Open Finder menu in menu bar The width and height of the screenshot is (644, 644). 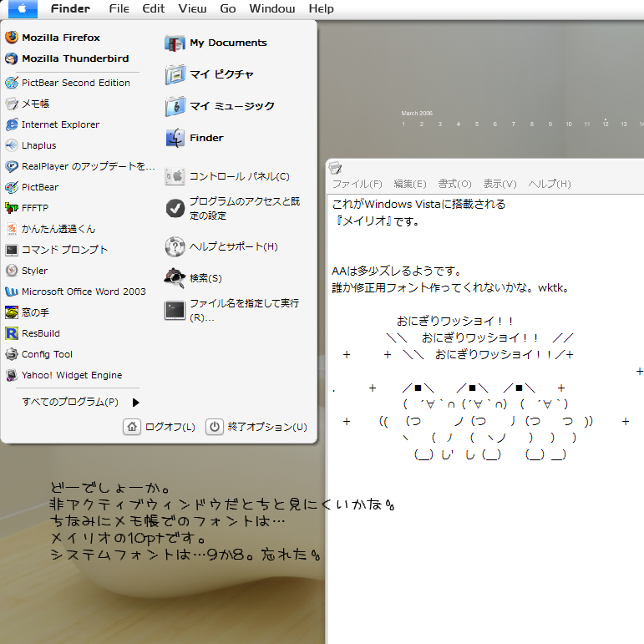coord(70,8)
